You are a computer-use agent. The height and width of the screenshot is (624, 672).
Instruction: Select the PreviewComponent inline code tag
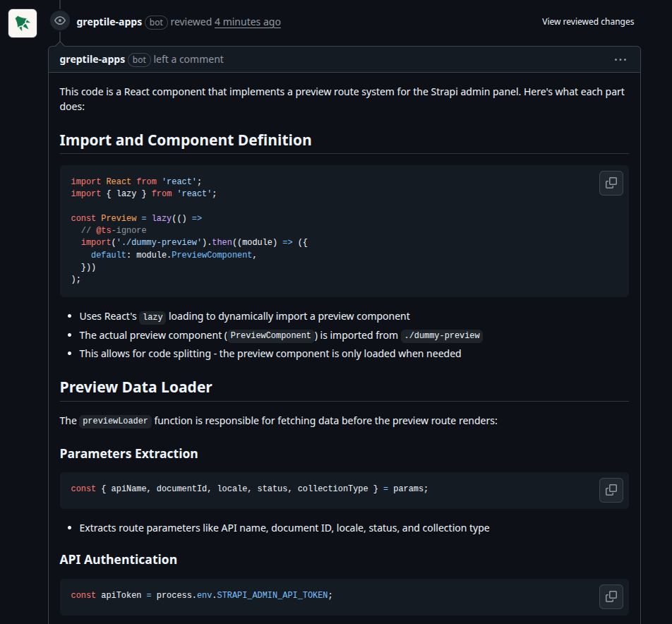(x=270, y=335)
